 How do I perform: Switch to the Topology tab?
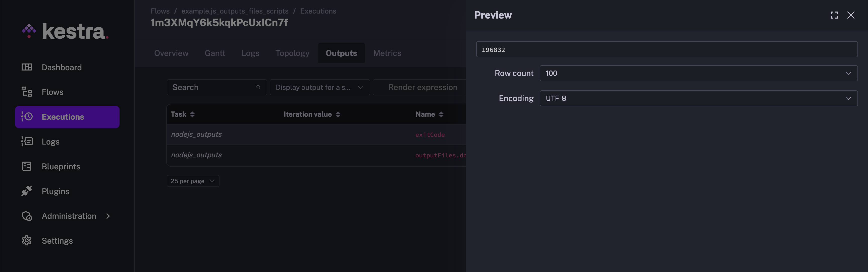(x=292, y=53)
